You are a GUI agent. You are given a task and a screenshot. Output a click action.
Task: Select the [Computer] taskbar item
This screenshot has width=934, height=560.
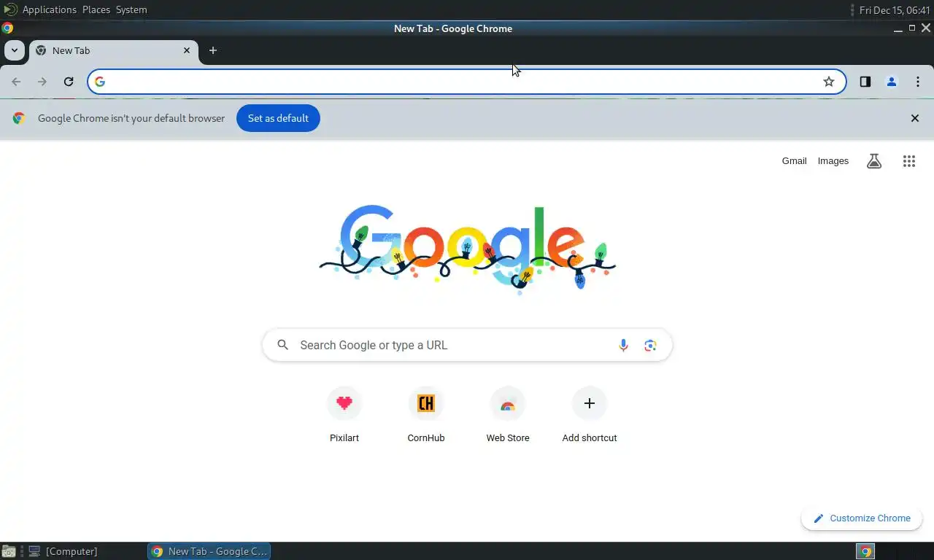pos(71,551)
